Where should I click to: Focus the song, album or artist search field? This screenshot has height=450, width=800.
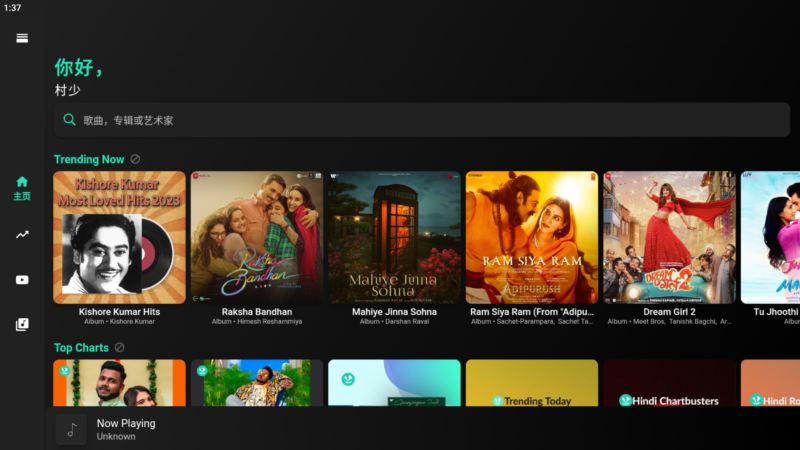[422, 120]
